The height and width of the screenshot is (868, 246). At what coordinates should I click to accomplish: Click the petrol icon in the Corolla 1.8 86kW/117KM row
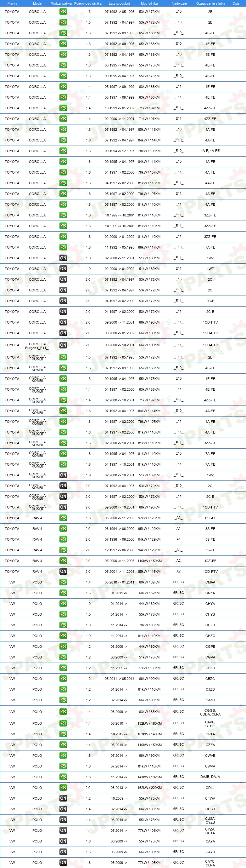tap(63, 247)
